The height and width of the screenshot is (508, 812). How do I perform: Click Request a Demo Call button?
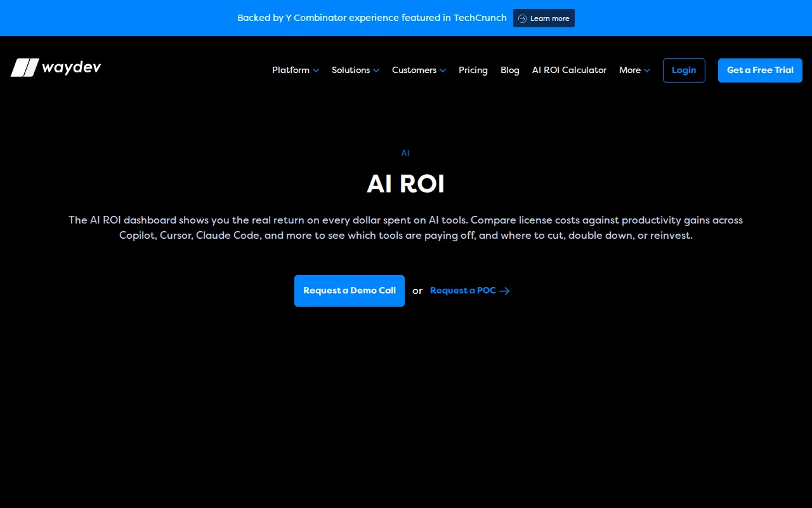(x=350, y=291)
